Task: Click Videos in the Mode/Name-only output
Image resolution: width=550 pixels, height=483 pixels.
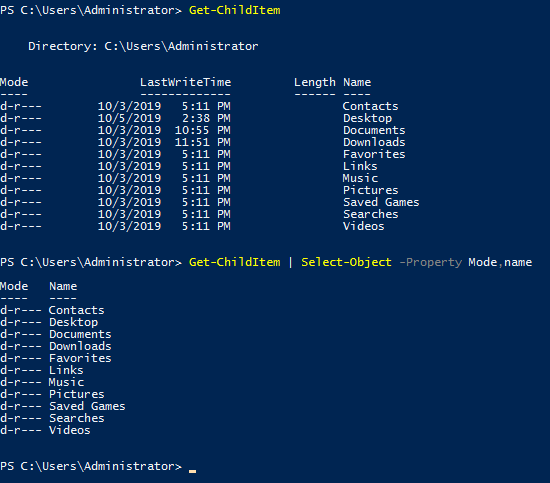Action: point(69,430)
